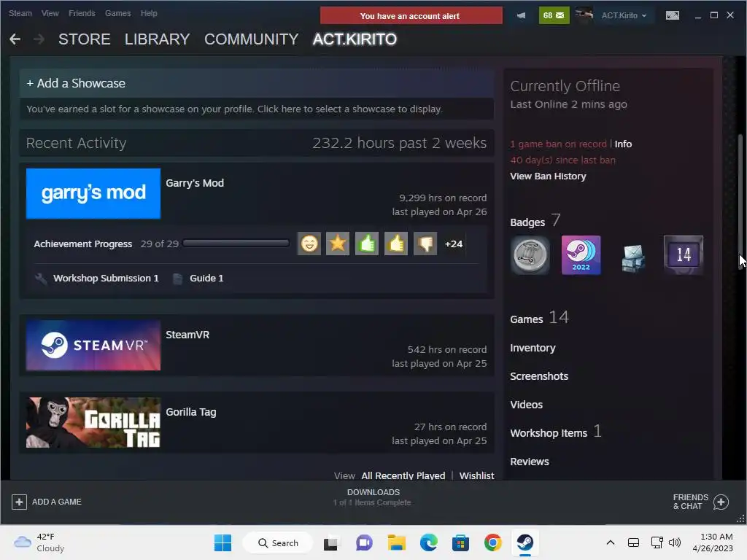Click the Add a Game plus icon
Image resolution: width=747 pixels, height=560 pixels.
point(19,502)
